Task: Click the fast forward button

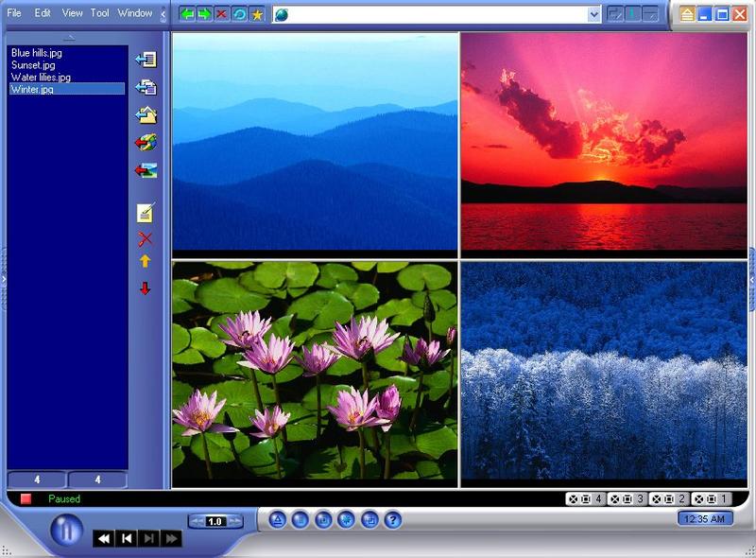Action: (x=171, y=538)
